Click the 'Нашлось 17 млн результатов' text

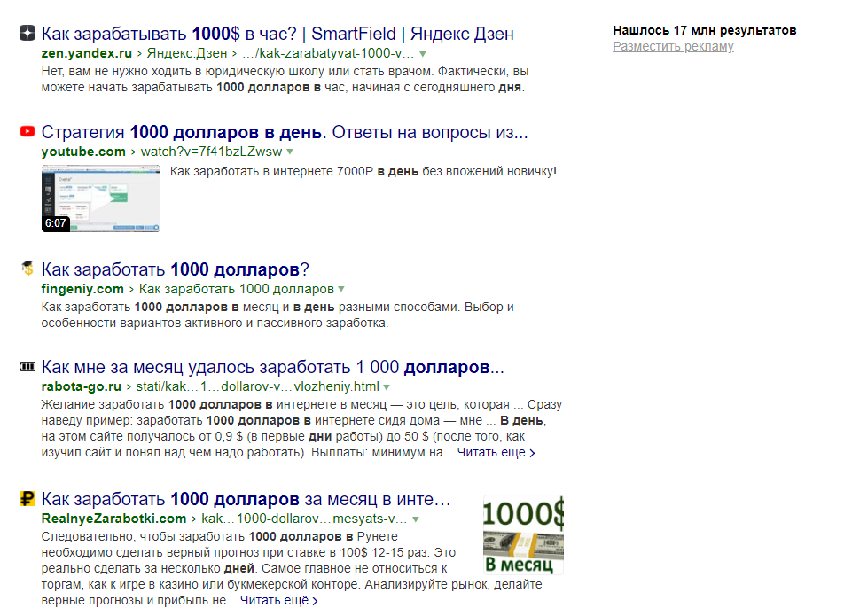[x=705, y=30]
